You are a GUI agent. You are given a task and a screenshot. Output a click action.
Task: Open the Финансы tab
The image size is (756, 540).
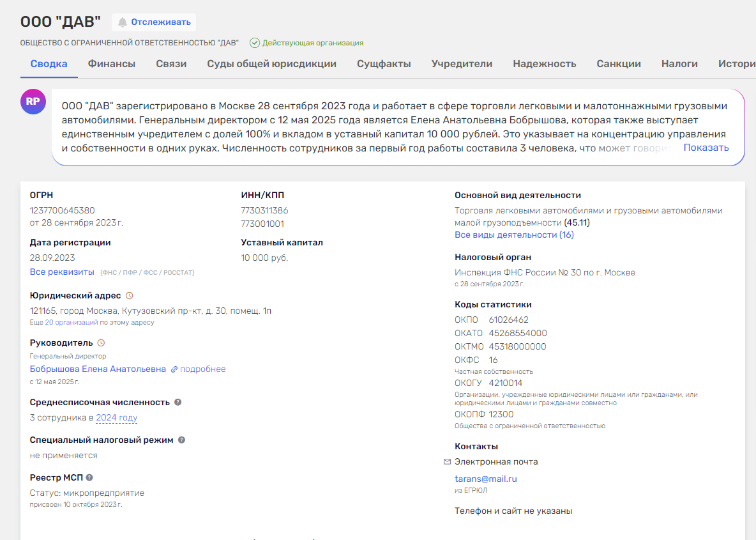point(111,64)
